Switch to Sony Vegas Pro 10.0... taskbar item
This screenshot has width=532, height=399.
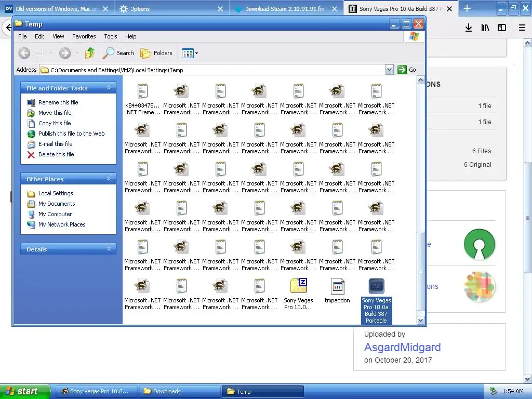tap(96, 391)
